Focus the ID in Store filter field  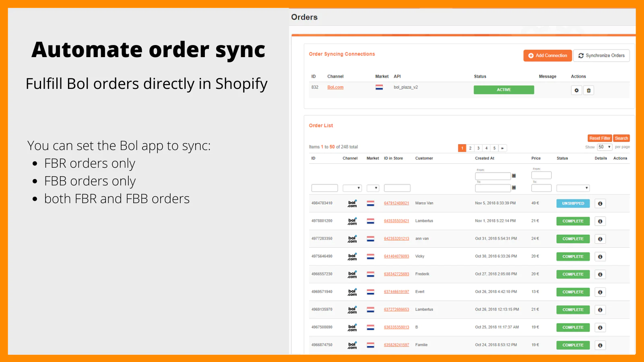[397, 188]
